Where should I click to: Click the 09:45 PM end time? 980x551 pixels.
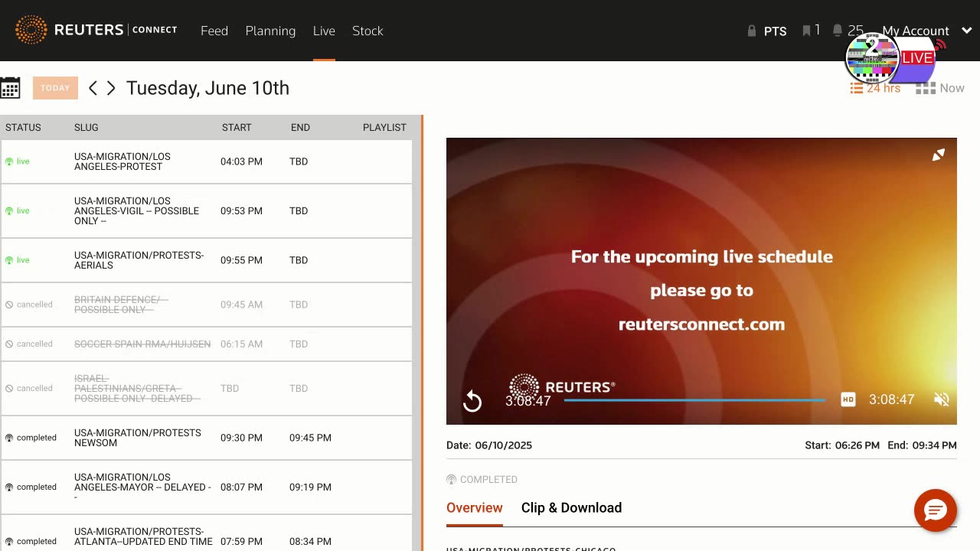(310, 438)
